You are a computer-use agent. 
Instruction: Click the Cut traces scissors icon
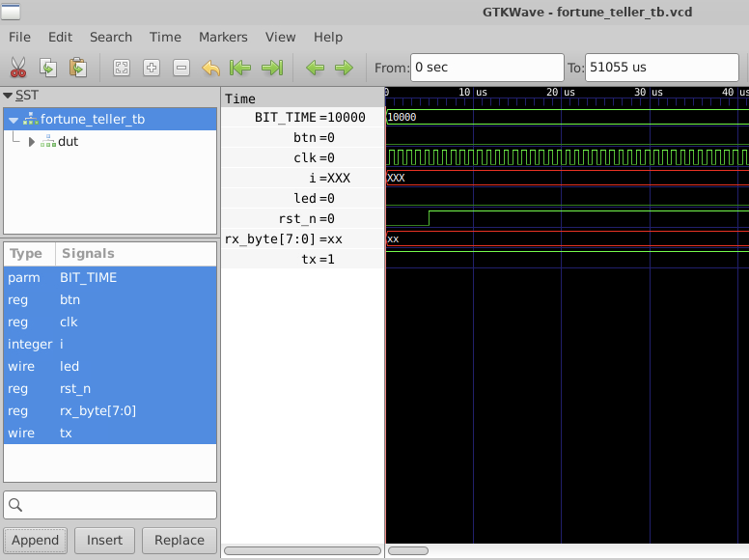pos(18,68)
